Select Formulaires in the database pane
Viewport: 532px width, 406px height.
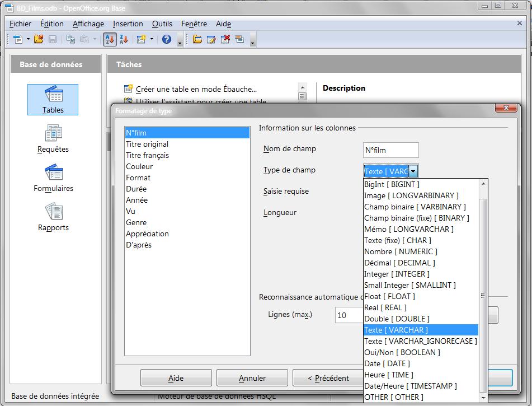pos(53,178)
